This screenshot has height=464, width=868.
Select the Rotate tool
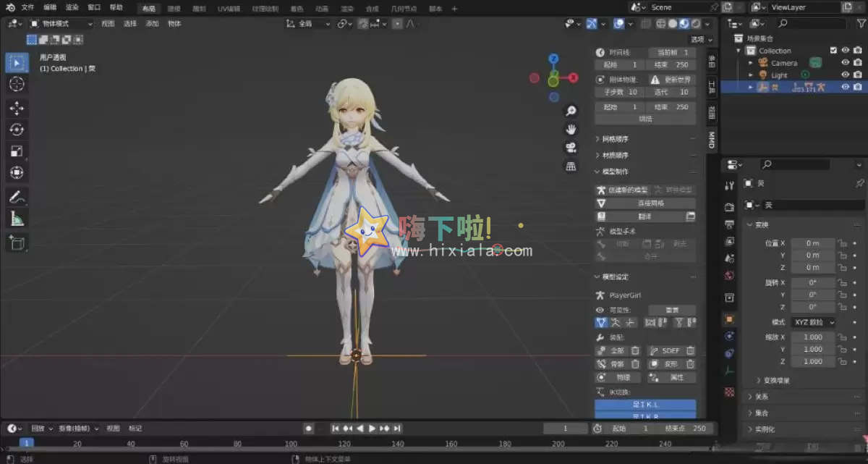[17, 129]
